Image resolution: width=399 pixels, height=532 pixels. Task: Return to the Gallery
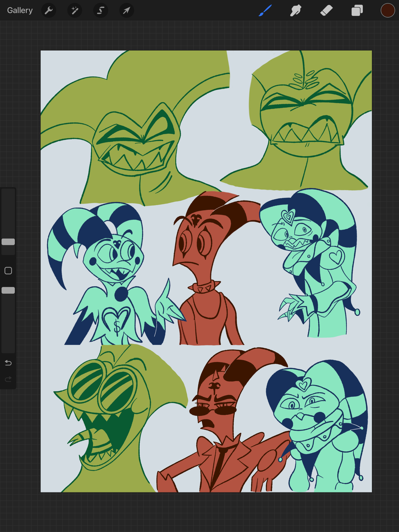point(20,10)
